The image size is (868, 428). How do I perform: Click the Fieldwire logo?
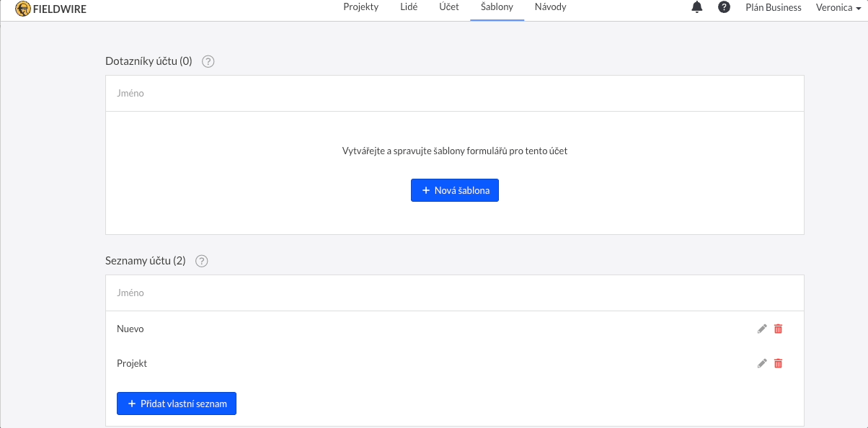tap(50, 9)
